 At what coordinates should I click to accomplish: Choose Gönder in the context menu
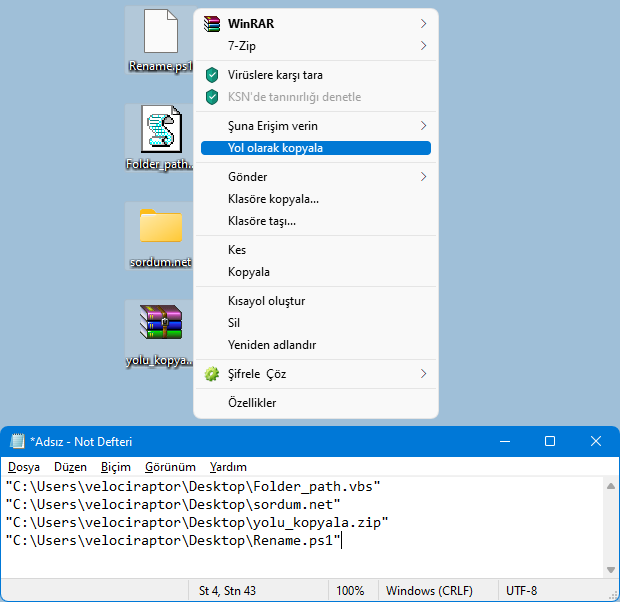click(316, 176)
